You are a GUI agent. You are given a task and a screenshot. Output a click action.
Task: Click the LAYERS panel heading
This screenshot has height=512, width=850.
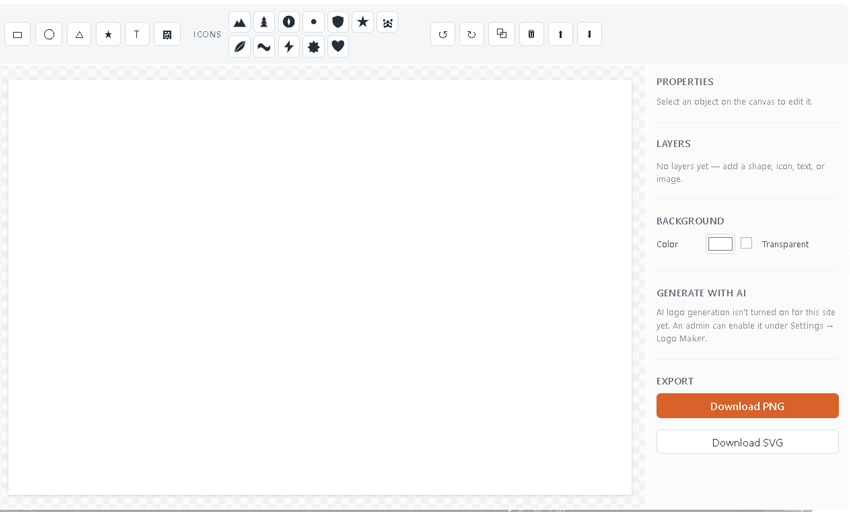[673, 144]
